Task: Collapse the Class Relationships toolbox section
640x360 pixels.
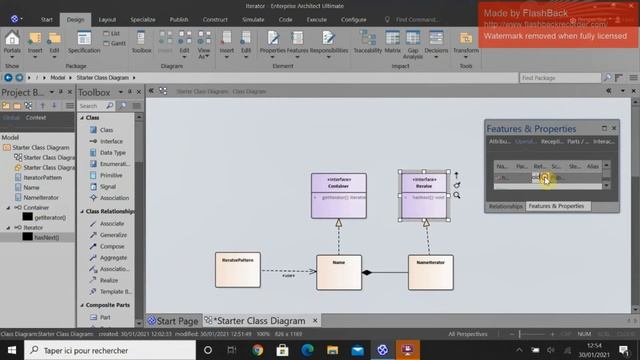Action: 82,211
